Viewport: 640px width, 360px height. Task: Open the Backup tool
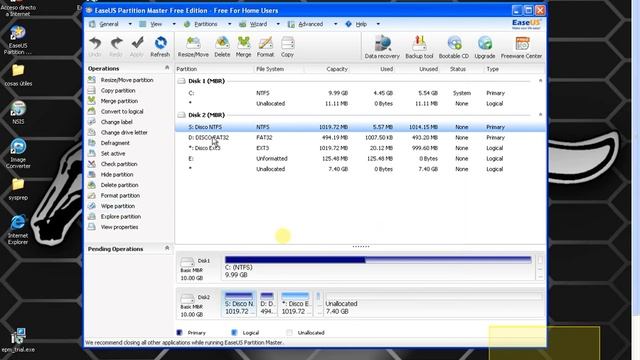[419, 47]
